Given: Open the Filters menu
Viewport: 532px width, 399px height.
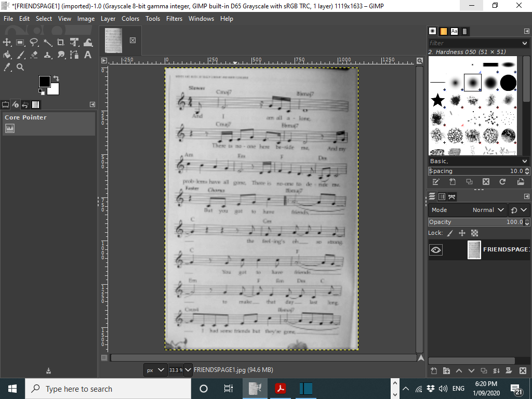Looking at the screenshot, I should coord(174,18).
